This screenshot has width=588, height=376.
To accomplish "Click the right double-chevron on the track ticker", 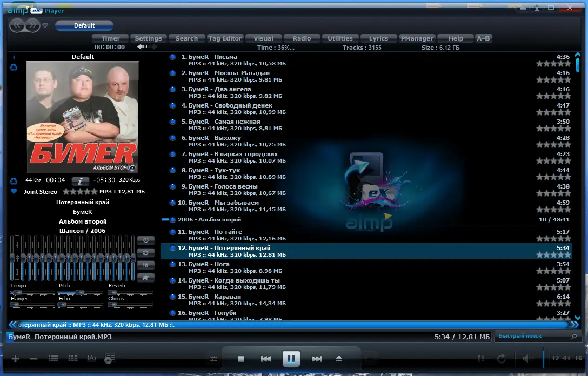I will pyautogui.click(x=574, y=325).
